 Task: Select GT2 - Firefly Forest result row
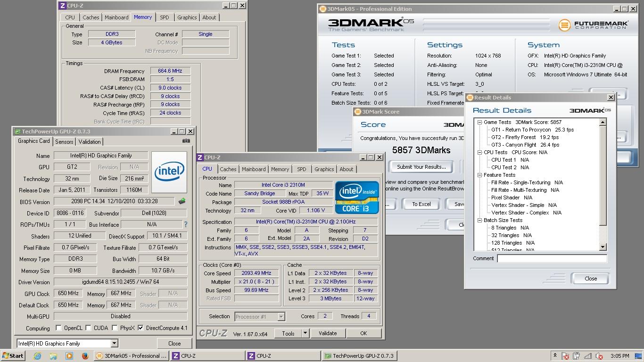pyautogui.click(x=525, y=137)
